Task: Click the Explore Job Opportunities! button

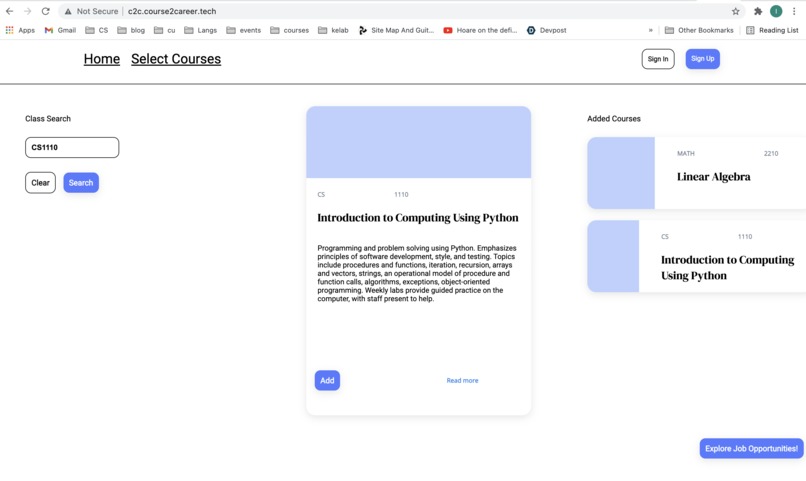Action: click(x=752, y=449)
